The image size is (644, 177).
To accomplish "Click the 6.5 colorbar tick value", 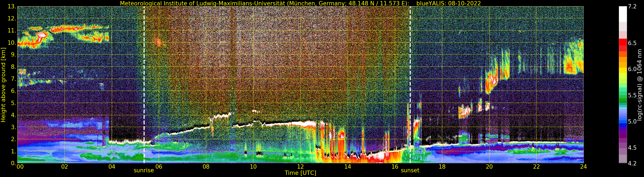I will click(x=632, y=43).
